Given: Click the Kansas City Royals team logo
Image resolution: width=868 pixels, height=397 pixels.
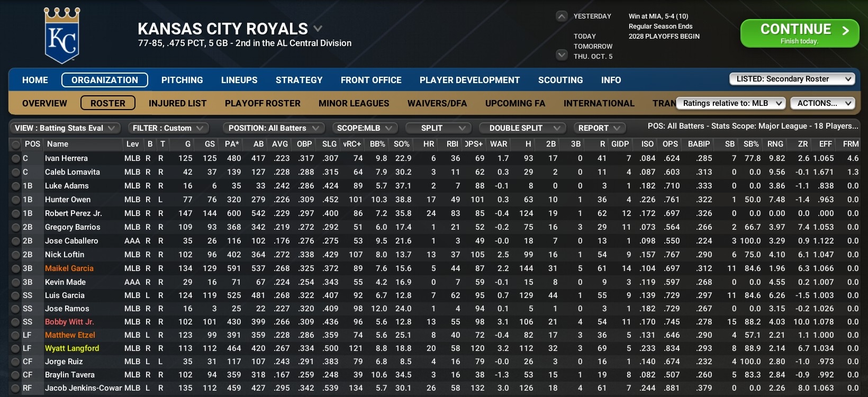Looking at the screenshot, I should tap(62, 35).
